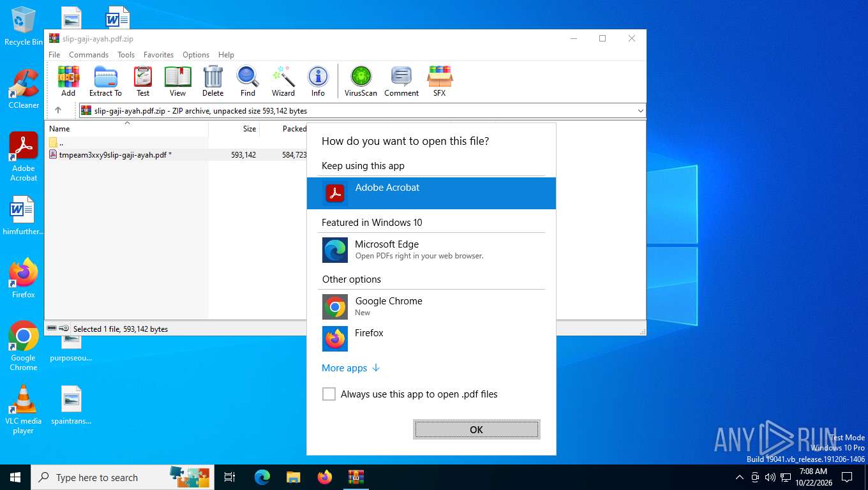Choose Microsoft Edge to open the file
868x490 pixels.
click(x=431, y=249)
